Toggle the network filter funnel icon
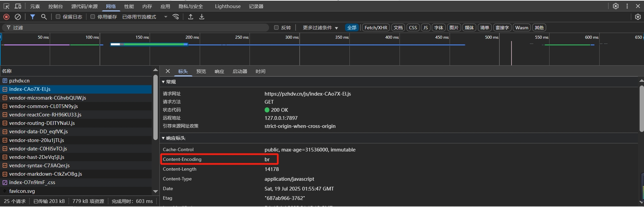The height and width of the screenshot is (207, 644). (33, 17)
